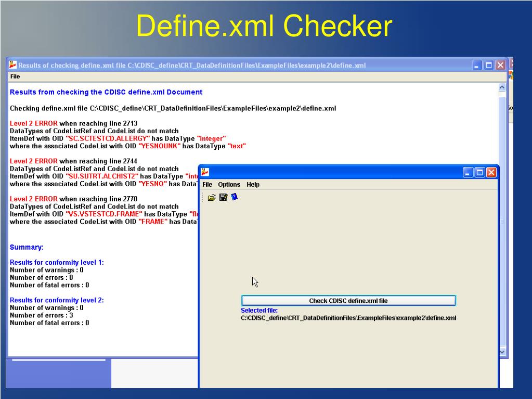Click the CodeList OID "FRAME" text
The image size is (532, 399).
[153, 222]
